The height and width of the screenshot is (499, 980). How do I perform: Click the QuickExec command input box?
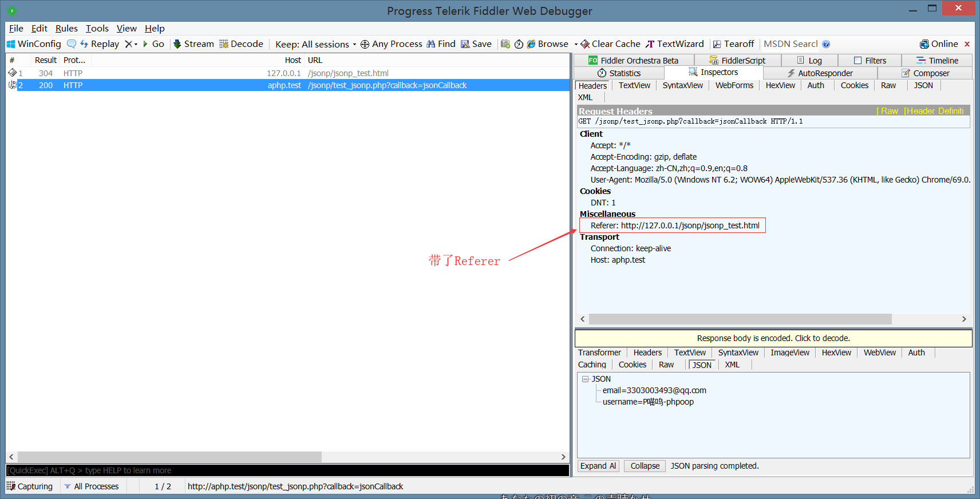tap(287, 470)
